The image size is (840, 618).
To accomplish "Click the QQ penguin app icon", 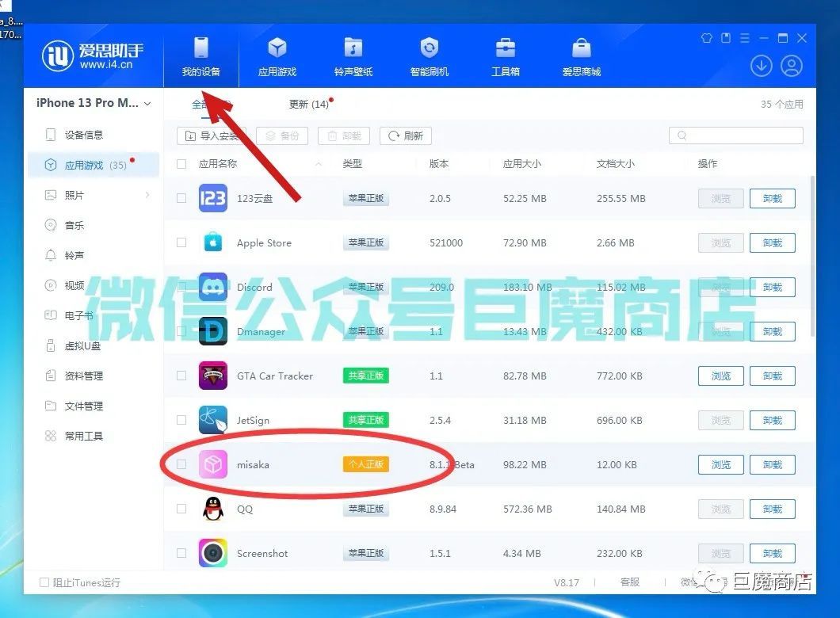I will coord(212,509).
